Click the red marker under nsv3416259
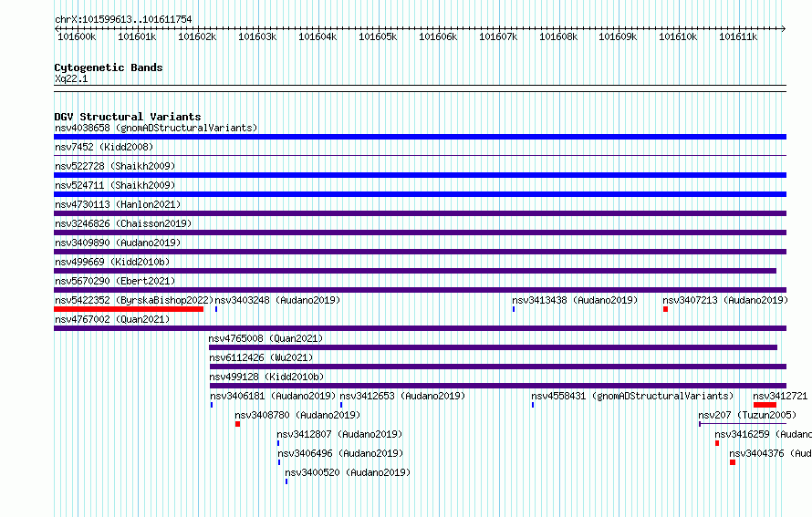Viewport: 812px width, 517px height. click(717, 443)
